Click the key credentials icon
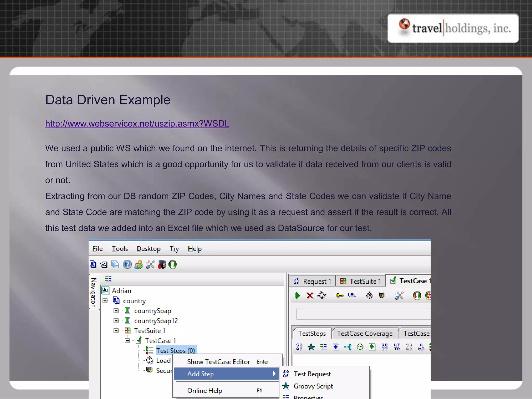532x399 pixels. pyautogui.click(x=340, y=295)
